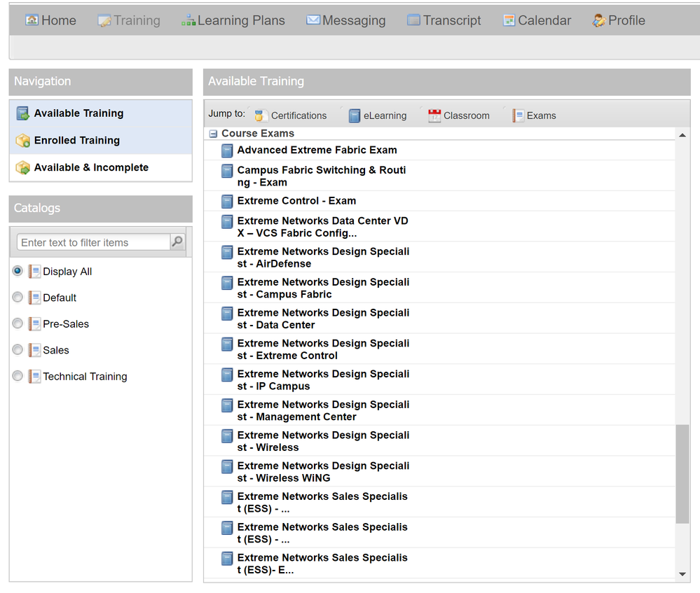Select the Default catalog radio button
Screen dimensions: 700x593
coord(18,298)
